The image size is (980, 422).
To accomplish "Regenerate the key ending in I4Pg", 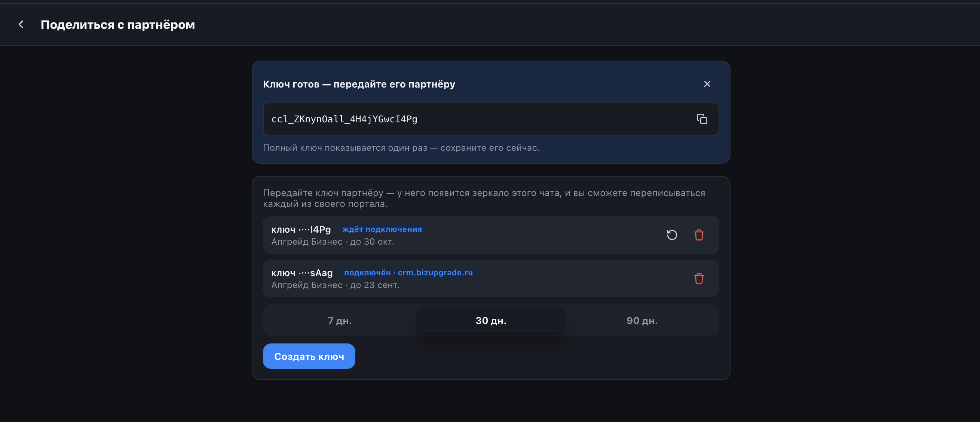I will pos(672,235).
